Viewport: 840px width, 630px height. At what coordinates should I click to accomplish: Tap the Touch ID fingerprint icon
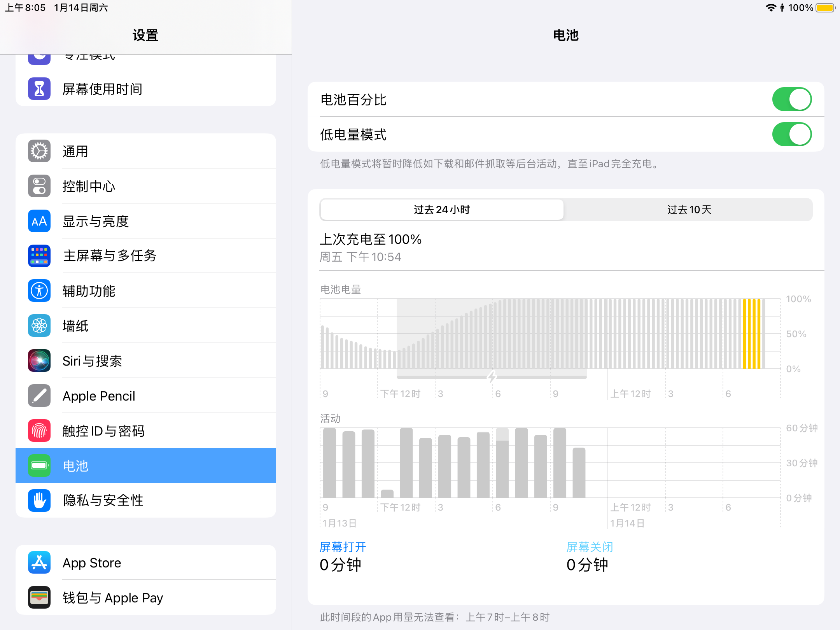pos(39,430)
